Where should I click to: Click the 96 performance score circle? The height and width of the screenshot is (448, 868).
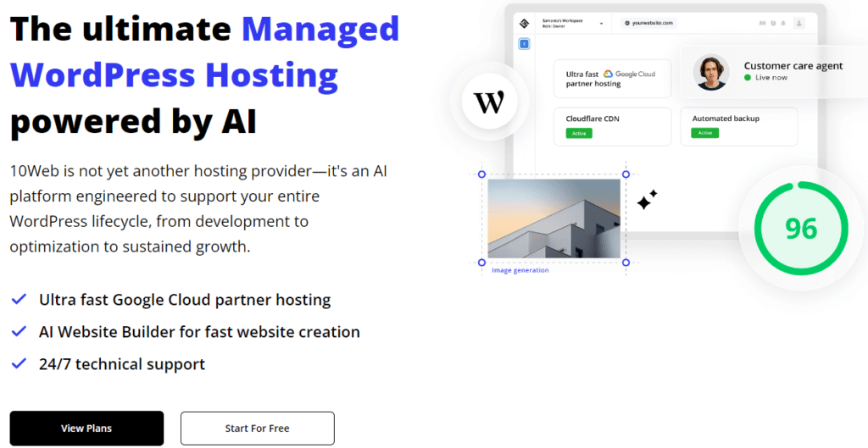[801, 229]
